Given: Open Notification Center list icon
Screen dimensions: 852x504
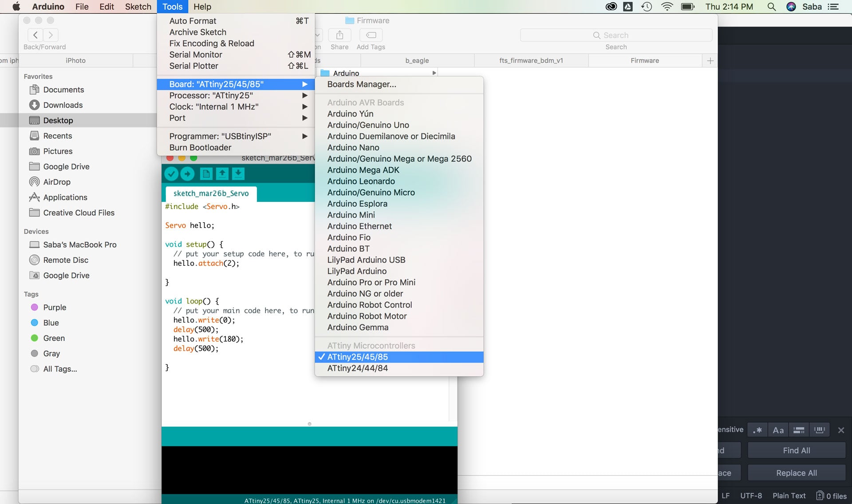Looking at the screenshot, I should (833, 7).
